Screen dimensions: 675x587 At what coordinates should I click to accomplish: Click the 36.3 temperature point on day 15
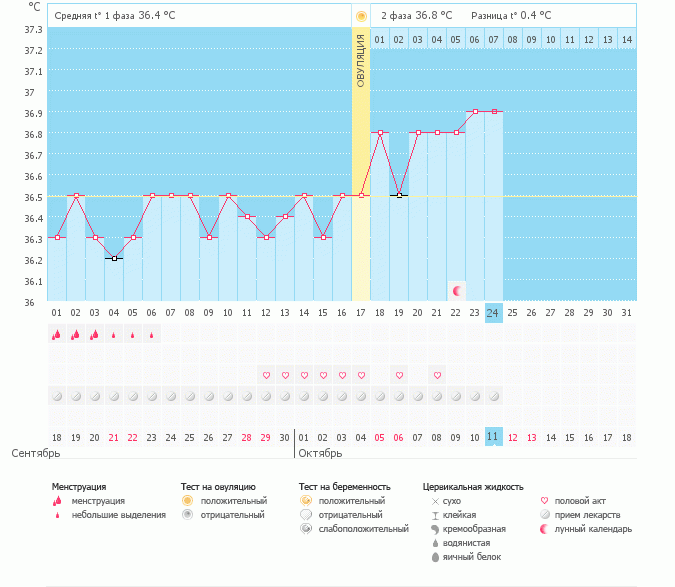[x=323, y=238]
